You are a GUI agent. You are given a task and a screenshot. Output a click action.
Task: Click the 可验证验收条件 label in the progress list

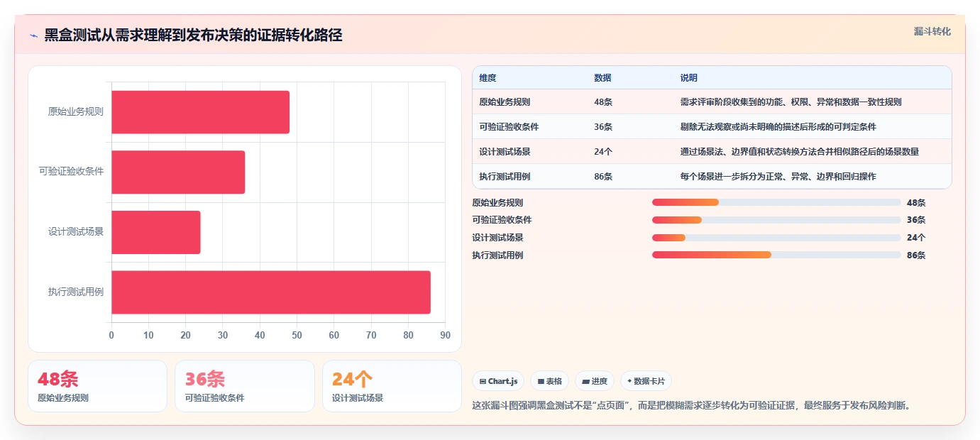click(x=502, y=220)
